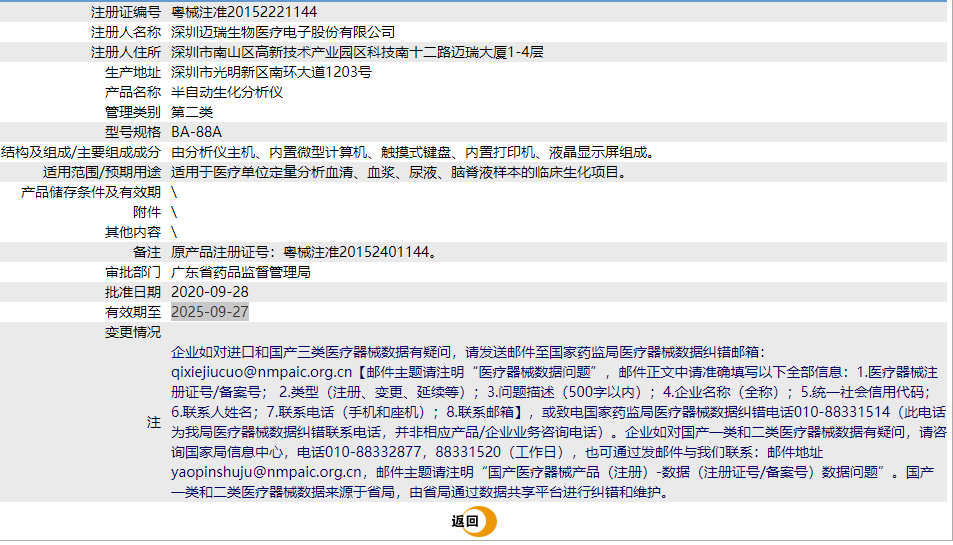This screenshot has width=953, height=545.
Task: Click the email qixiejiucuo@nmpaic.org.cn in the note
Action: (x=261, y=372)
